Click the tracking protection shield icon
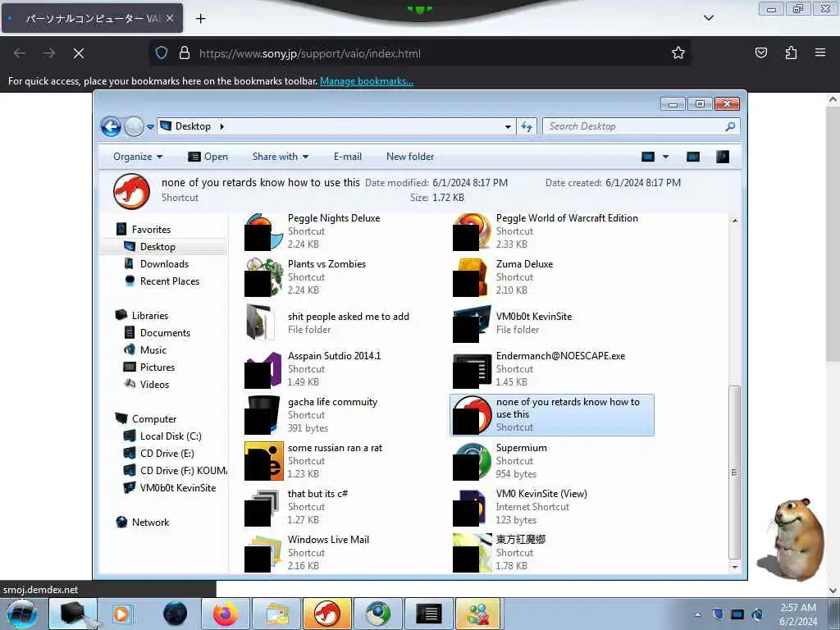Image resolution: width=840 pixels, height=630 pixels. [162, 53]
